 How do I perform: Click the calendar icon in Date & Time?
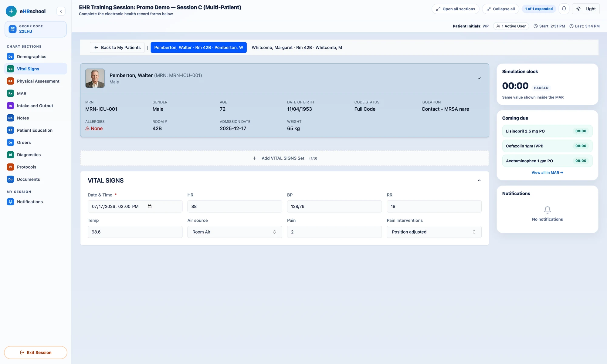click(150, 207)
